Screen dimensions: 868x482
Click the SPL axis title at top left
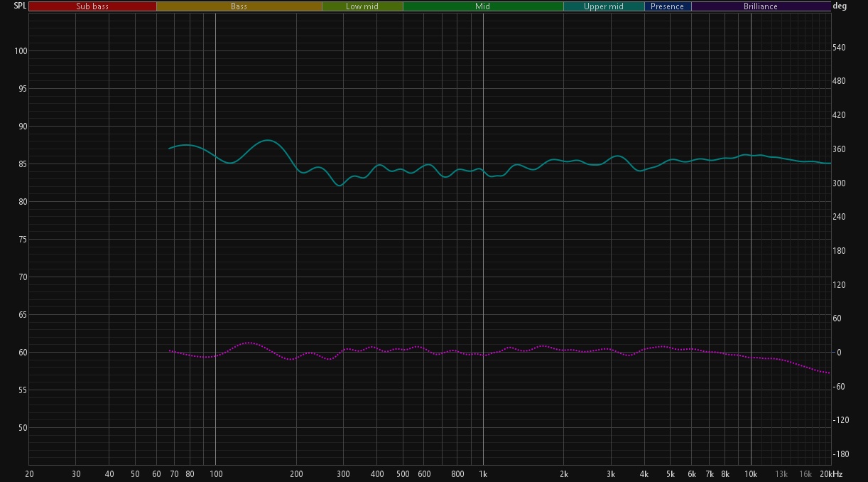click(20, 6)
